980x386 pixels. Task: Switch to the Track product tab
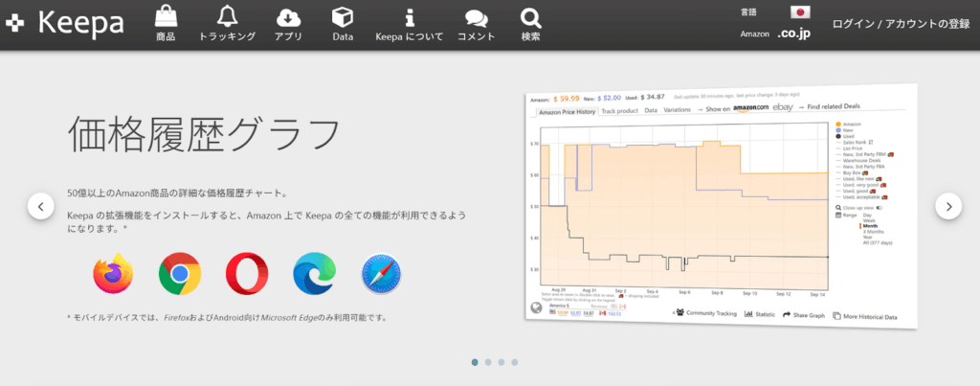(x=619, y=111)
